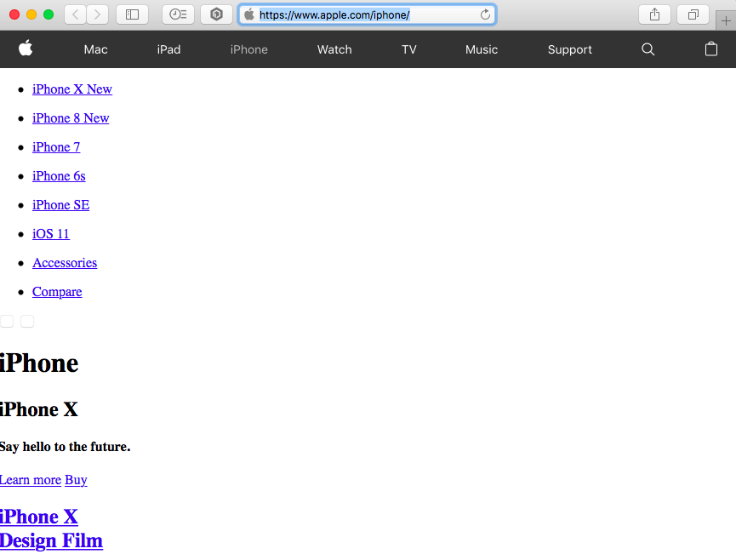
Task: Click the Learn more link
Action: click(31, 480)
